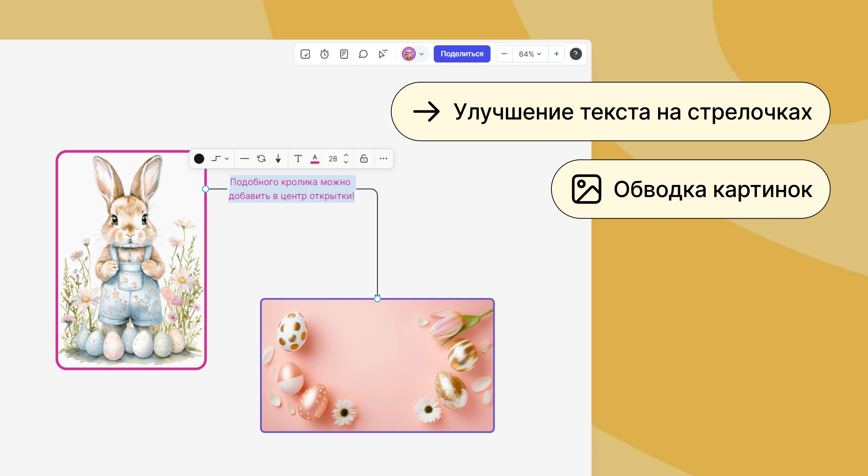
Task: Select the text T tool
Action: [x=298, y=159]
